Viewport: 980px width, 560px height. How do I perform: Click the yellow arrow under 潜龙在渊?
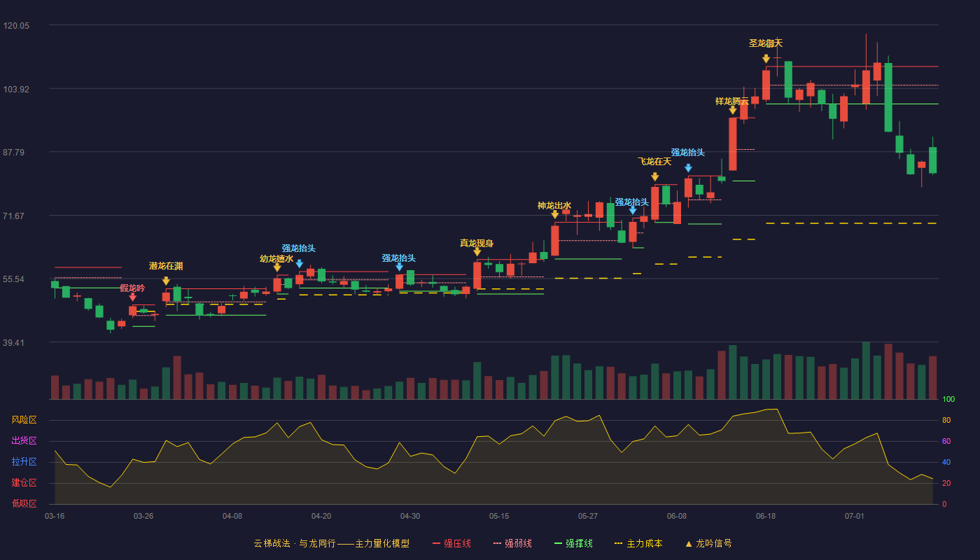tap(166, 281)
